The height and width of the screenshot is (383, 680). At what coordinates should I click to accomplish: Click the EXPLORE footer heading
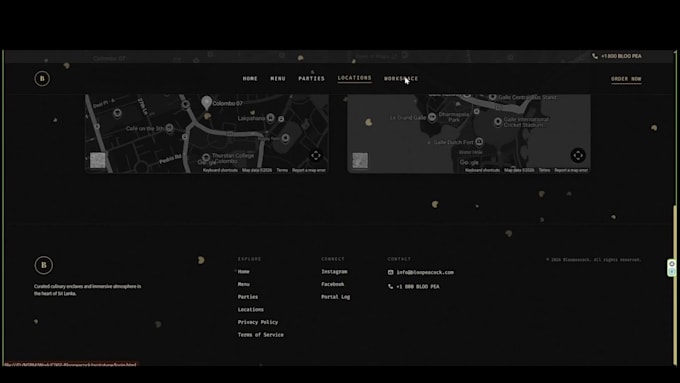(249, 259)
